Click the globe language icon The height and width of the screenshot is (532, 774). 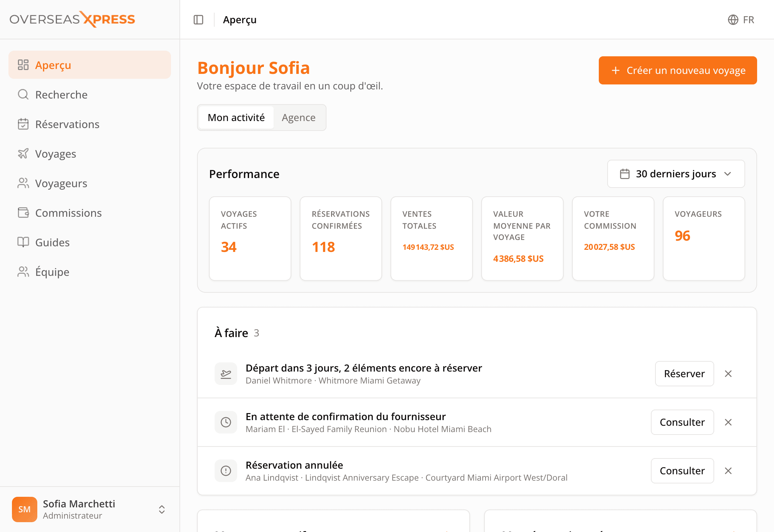click(x=733, y=20)
